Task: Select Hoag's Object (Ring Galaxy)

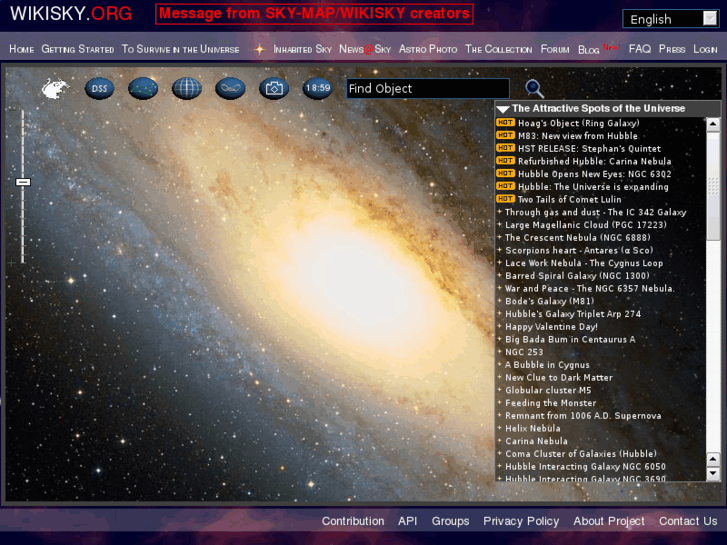Action: (x=579, y=123)
